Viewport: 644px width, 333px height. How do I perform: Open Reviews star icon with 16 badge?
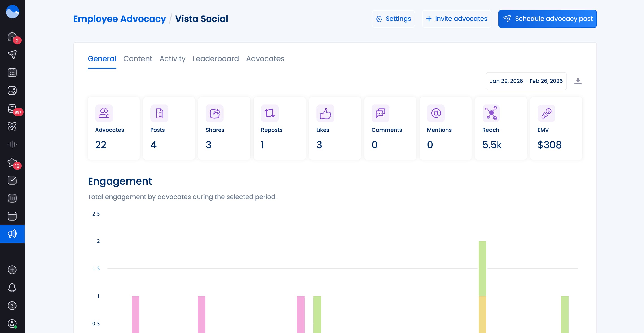click(x=12, y=162)
